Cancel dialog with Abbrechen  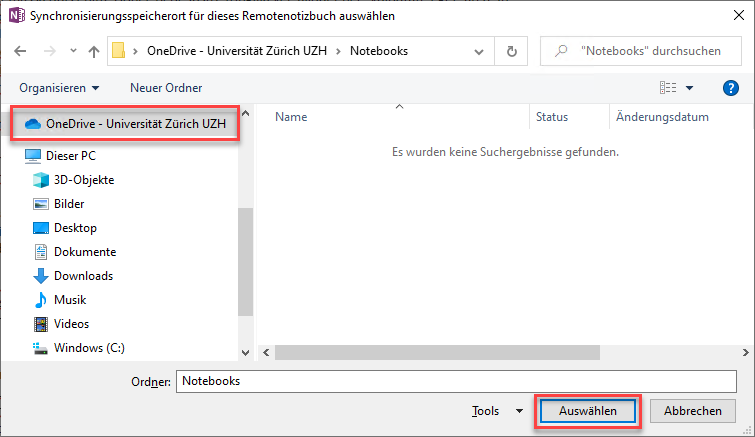pos(693,411)
